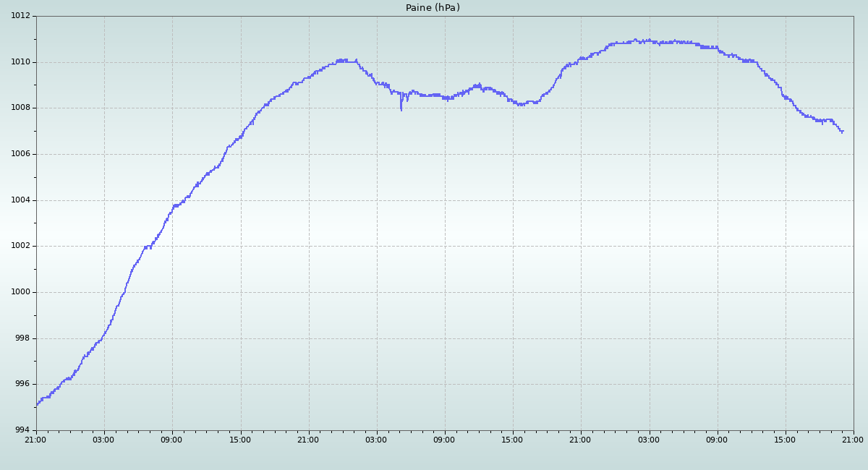868x470 pixels.
Task: Click the final endpoint of the pressure curve
Action: [842, 132]
